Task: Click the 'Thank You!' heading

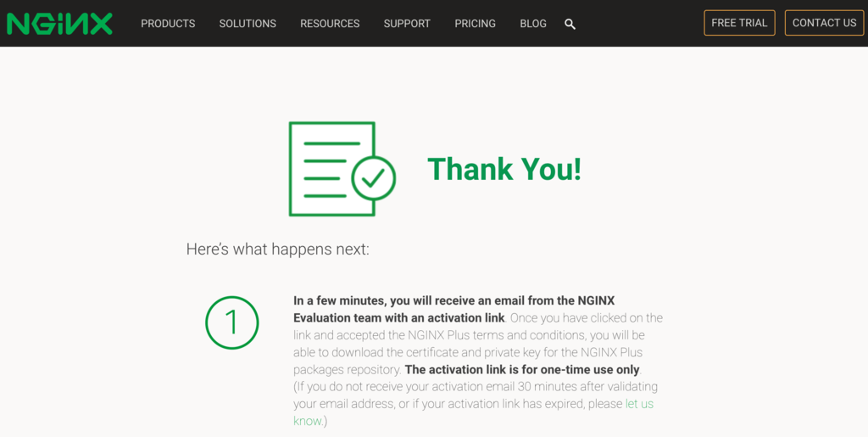Action: point(504,168)
